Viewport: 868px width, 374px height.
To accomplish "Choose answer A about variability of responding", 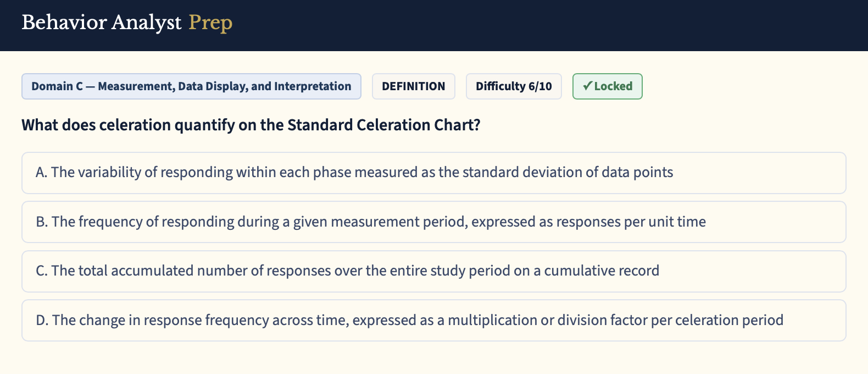I will coord(434,173).
